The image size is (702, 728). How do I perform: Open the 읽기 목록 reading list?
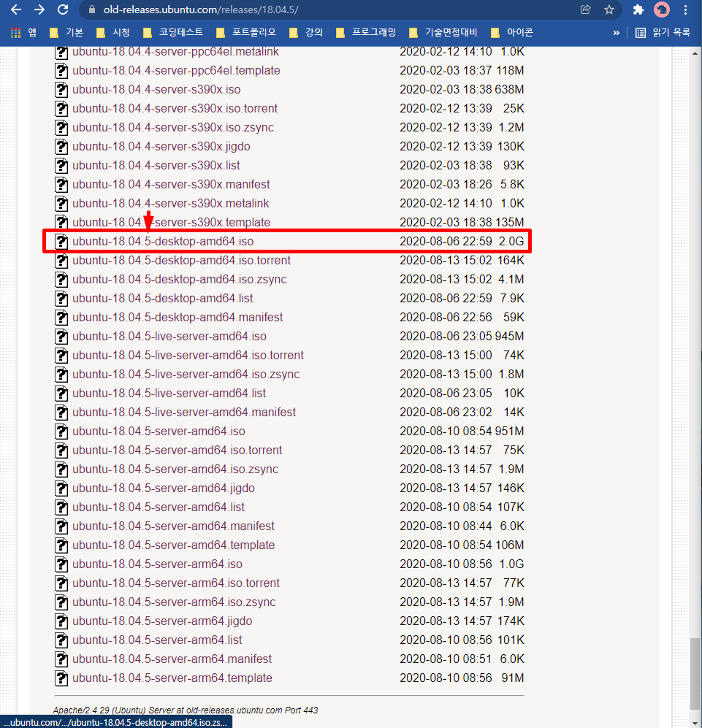[x=663, y=33]
